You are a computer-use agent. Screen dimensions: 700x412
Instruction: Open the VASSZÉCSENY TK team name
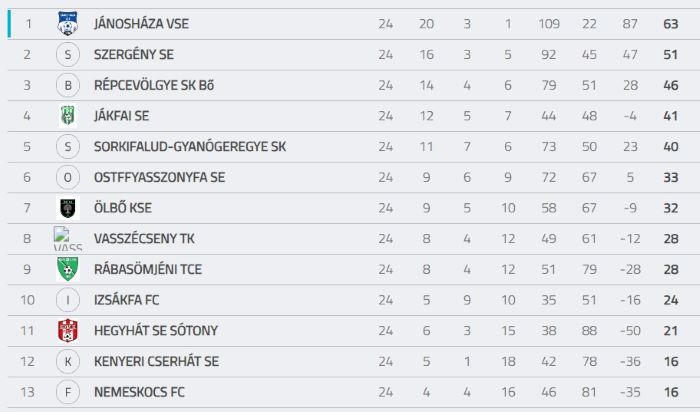click(x=144, y=239)
